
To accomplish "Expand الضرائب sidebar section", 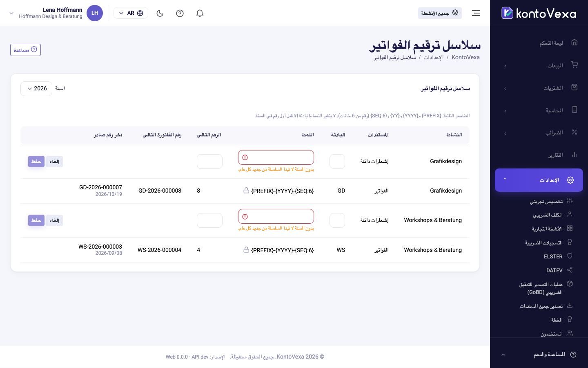I will click(x=539, y=132).
